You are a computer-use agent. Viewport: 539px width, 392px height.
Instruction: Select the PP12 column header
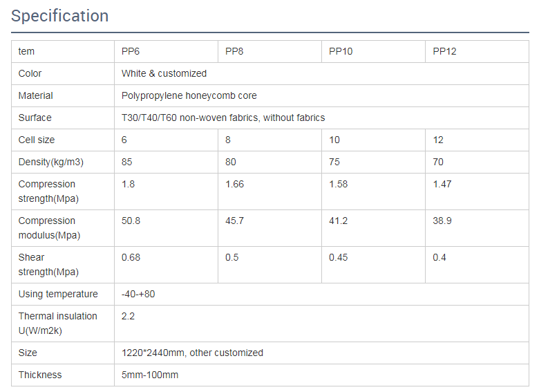[444, 51]
